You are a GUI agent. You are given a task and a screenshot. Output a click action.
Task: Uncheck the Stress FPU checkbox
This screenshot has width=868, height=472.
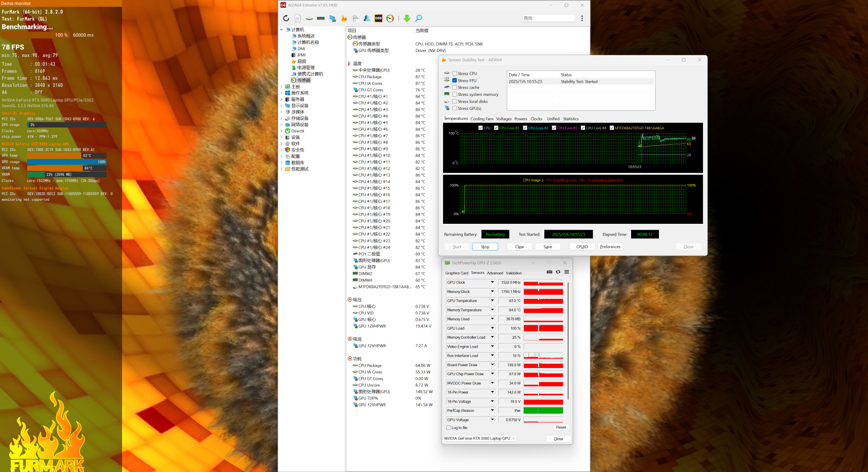(x=454, y=80)
